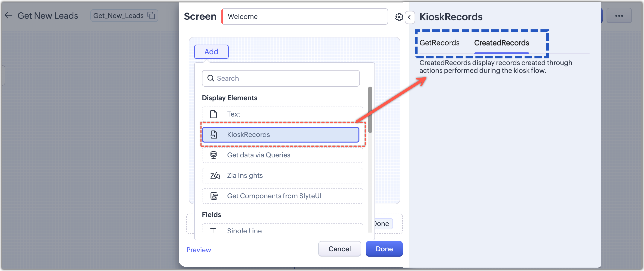Copy the Get_New_Leads API name icon
The width and height of the screenshot is (644, 271).
151,16
